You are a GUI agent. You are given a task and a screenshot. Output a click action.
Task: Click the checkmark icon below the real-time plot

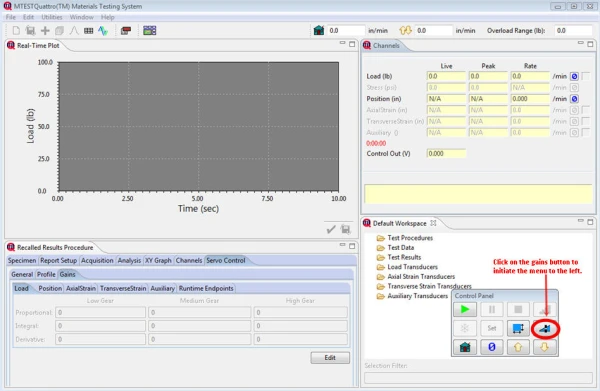tap(331, 229)
